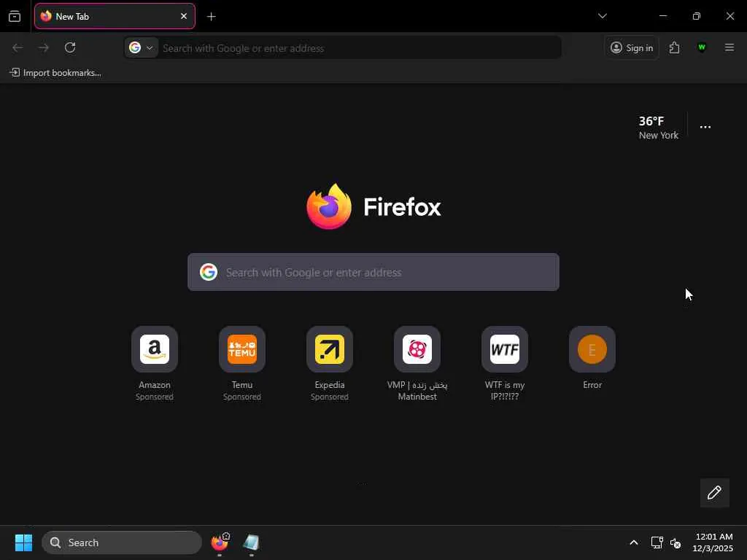This screenshot has height=560, width=747.
Task: Go forward using the forward arrow
Action: click(43, 47)
